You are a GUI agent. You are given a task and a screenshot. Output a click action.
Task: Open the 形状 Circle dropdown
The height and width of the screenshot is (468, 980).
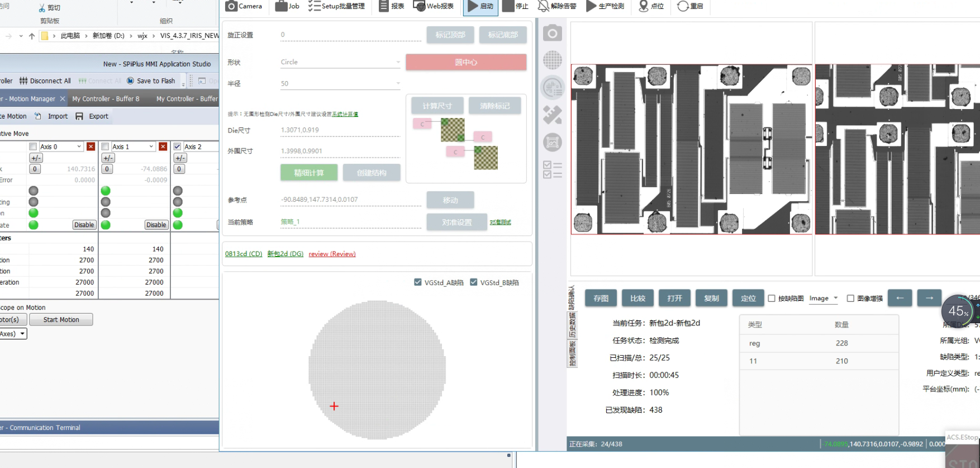pyautogui.click(x=340, y=62)
